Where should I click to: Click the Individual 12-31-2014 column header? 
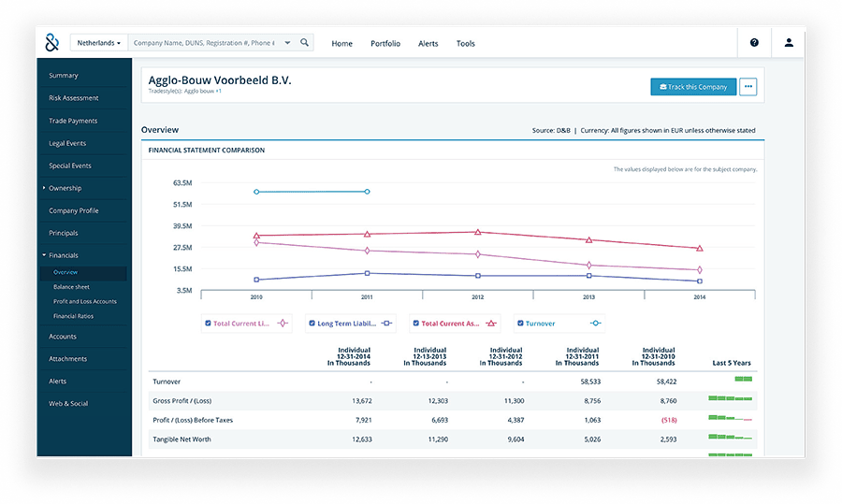tap(349, 356)
